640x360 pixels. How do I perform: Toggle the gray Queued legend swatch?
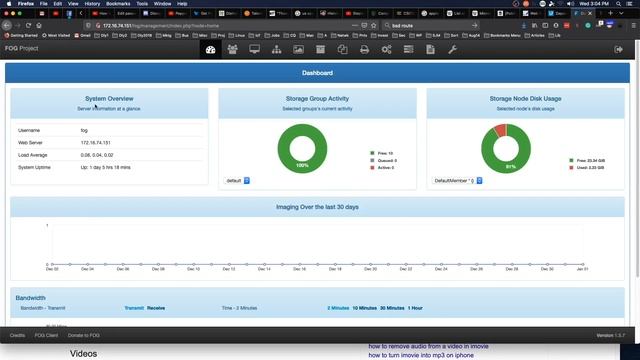click(372, 160)
